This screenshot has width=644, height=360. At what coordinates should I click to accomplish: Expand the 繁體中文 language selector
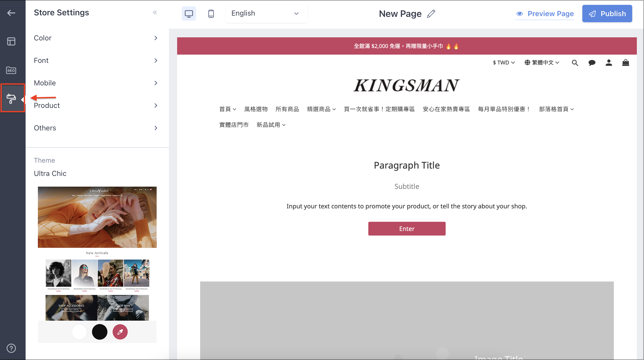pyautogui.click(x=542, y=63)
